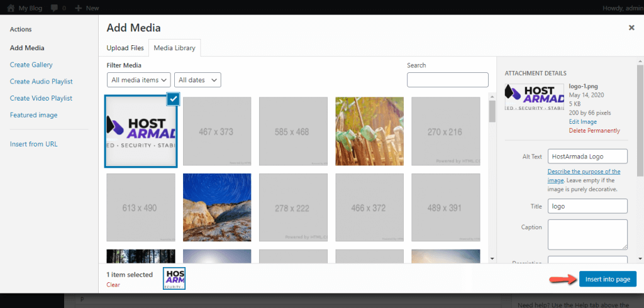Image resolution: width=644 pixels, height=308 pixels.
Task: Click the Title input field
Action: (587, 206)
